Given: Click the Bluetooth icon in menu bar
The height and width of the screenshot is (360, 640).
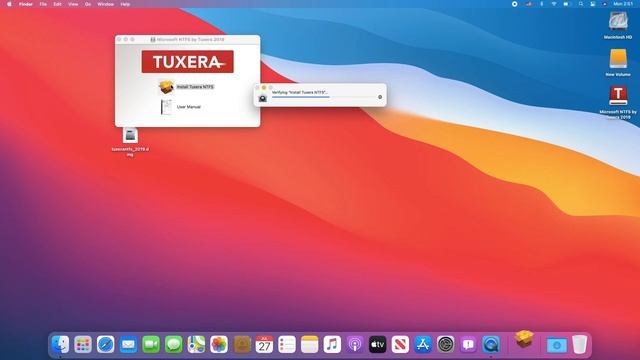Looking at the screenshot, I should (542, 4).
